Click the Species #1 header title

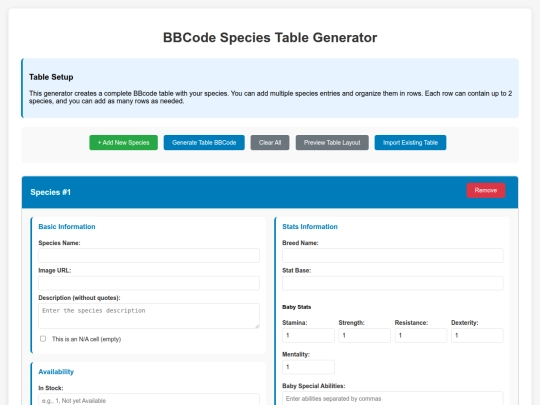pos(50,192)
